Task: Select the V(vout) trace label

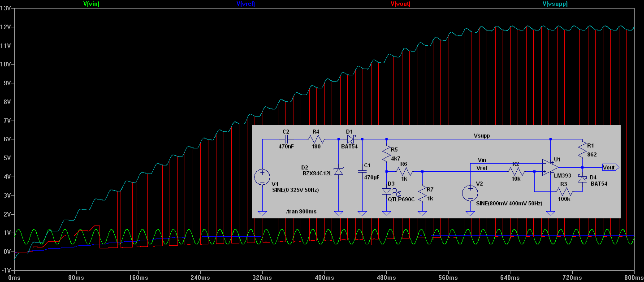Action: [x=401, y=4]
